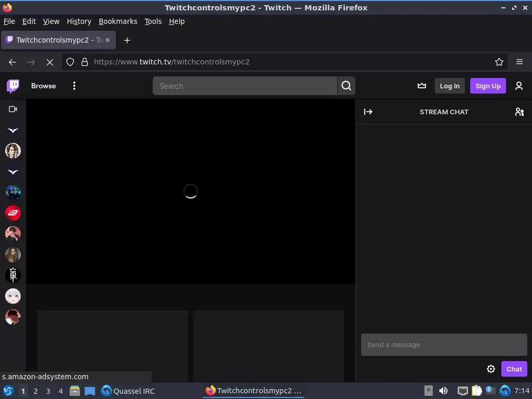Open the Browse link
The height and width of the screenshot is (399, 532).
pos(44,86)
